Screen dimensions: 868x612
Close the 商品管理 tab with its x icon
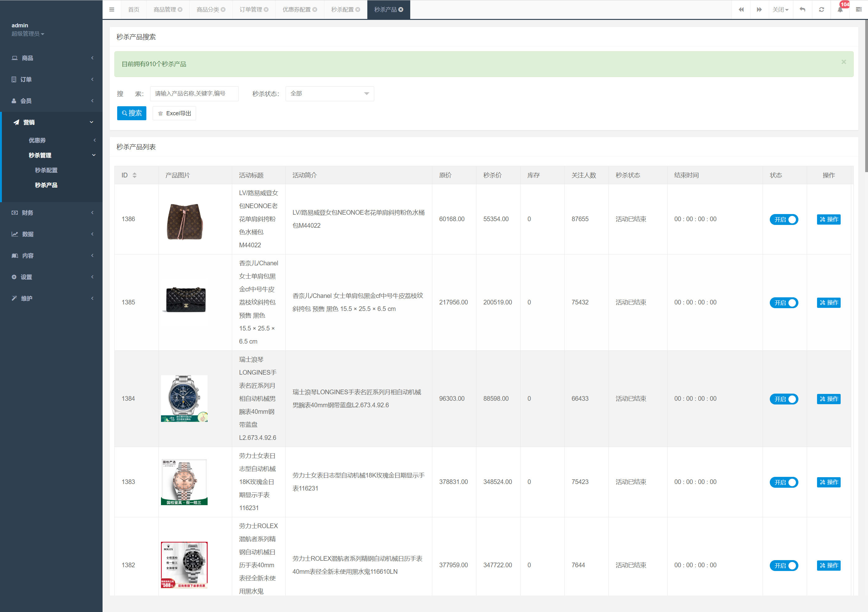(180, 9)
